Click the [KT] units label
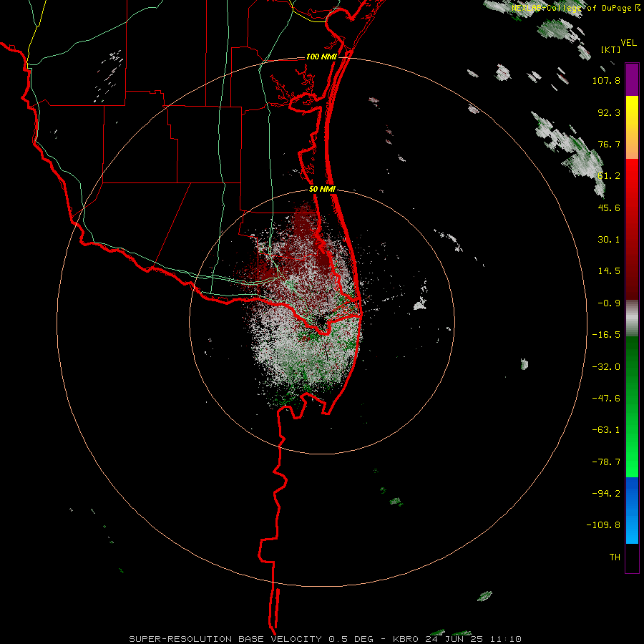 [610, 49]
